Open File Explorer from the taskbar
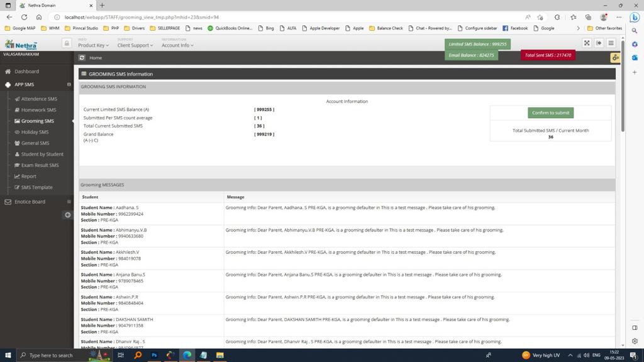The width and height of the screenshot is (644, 362). pyautogui.click(x=219, y=355)
